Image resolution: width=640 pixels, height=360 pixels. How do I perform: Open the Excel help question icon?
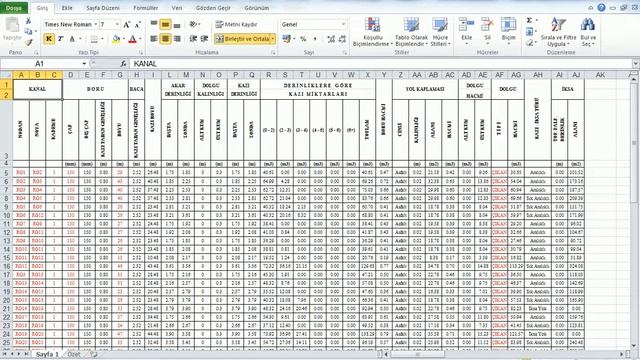coord(601,7)
